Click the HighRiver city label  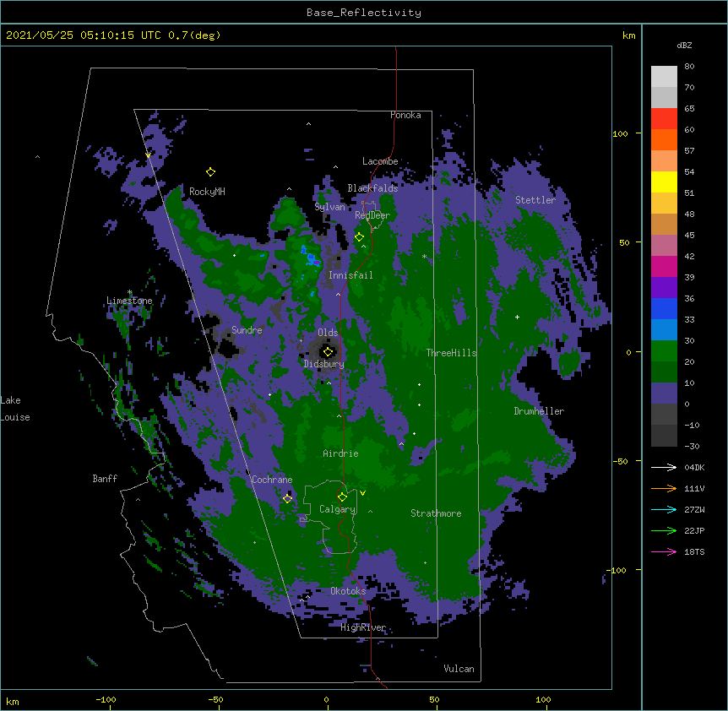363,627
